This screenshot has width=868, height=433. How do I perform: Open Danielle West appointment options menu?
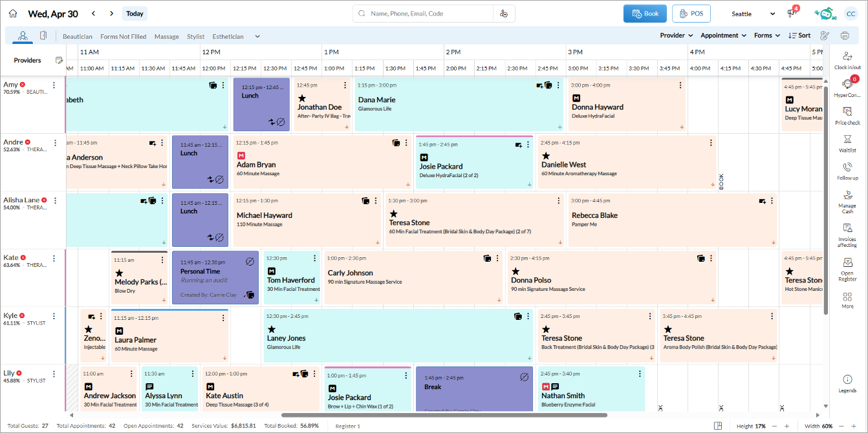(711, 143)
